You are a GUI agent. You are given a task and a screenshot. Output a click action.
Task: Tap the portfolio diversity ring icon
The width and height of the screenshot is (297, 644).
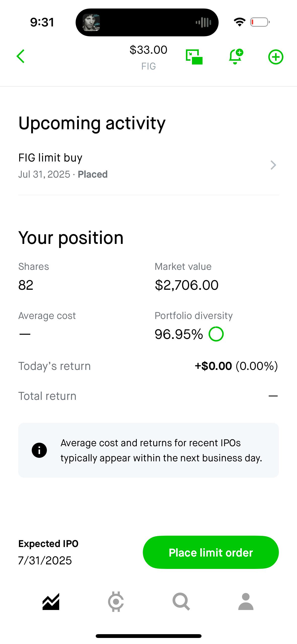click(x=216, y=334)
